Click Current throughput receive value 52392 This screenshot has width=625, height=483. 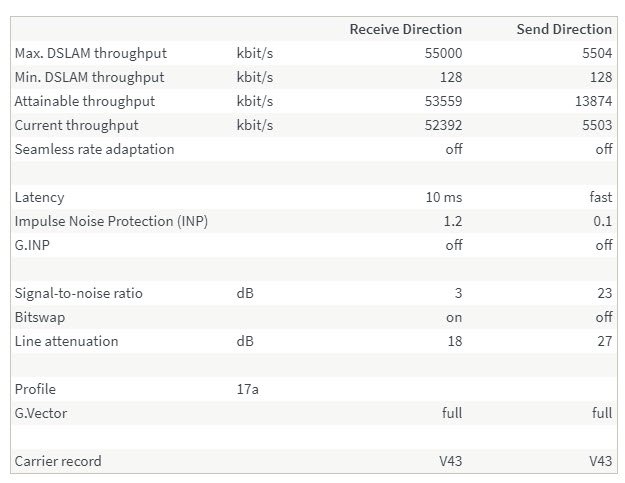pos(443,126)
